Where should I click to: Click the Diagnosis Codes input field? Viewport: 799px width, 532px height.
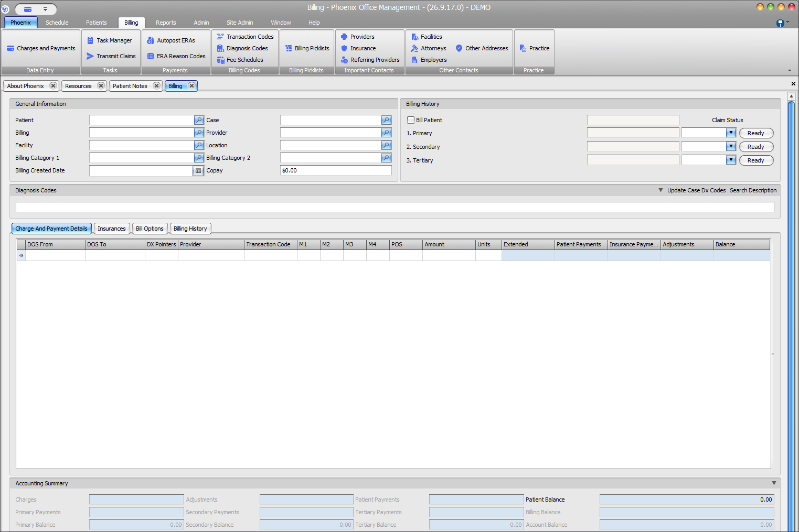coord(395,207)
